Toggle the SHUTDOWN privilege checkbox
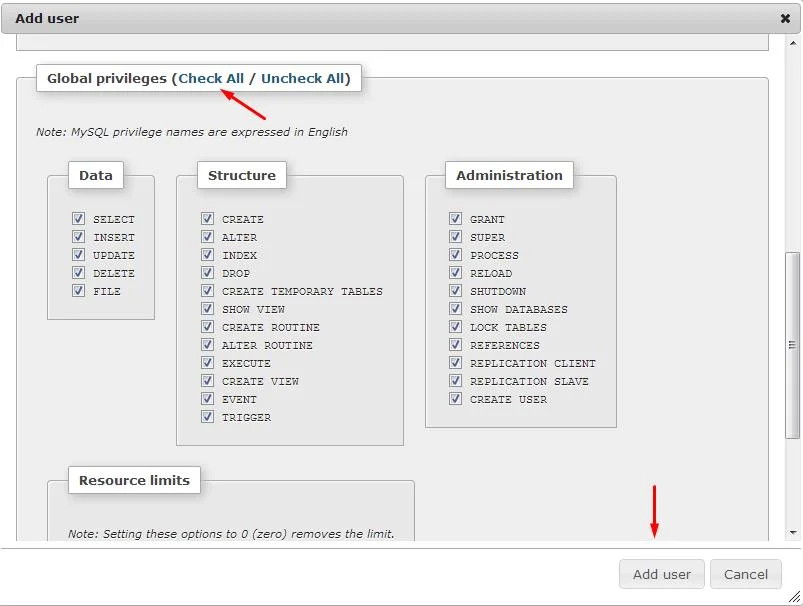 click(455, 291)
